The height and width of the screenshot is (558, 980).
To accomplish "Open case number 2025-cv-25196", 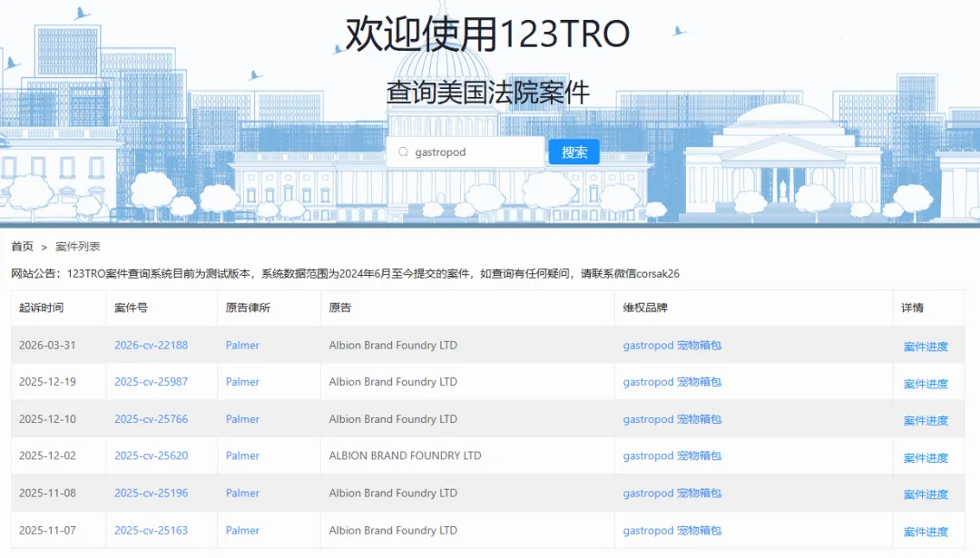I will [151, 494].
